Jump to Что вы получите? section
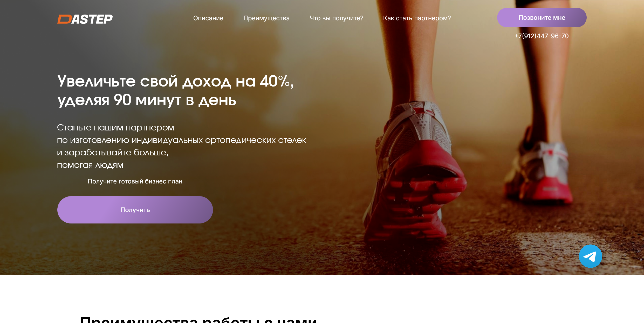Image resolution: width=644 pixels, height=323 pixels. [x=336, y=18]
